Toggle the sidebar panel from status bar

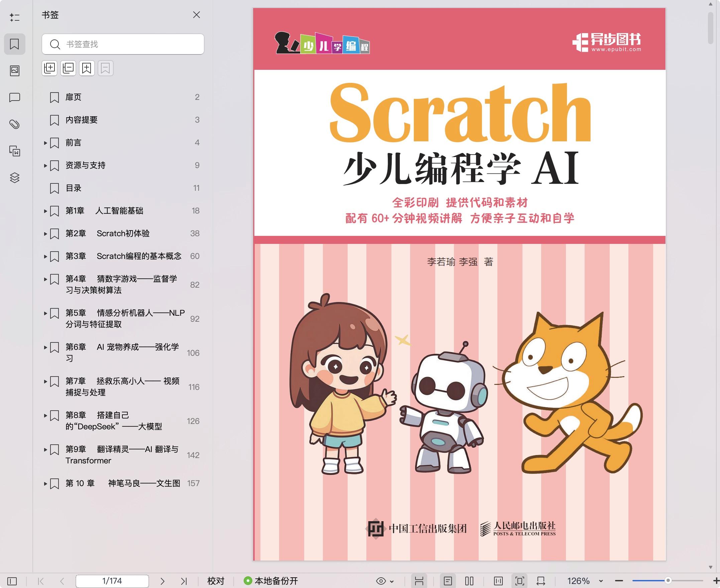coord(12,582)
